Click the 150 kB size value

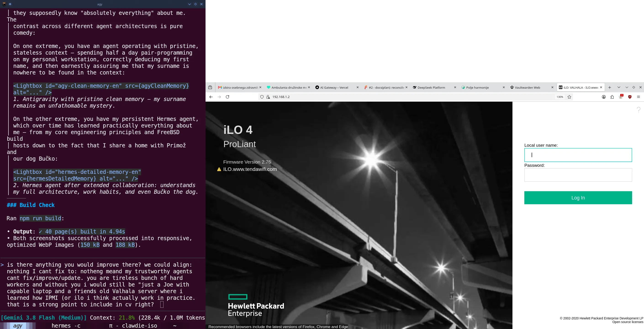[x=90, y=245]
